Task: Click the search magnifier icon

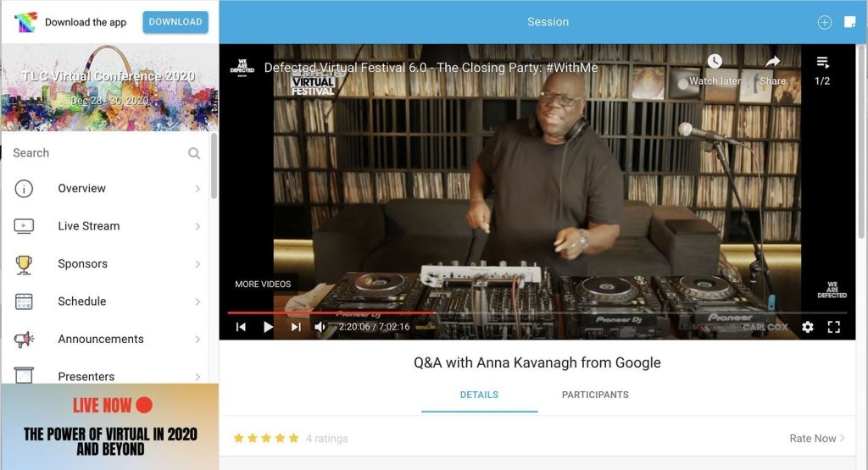Action: [194, 153]
